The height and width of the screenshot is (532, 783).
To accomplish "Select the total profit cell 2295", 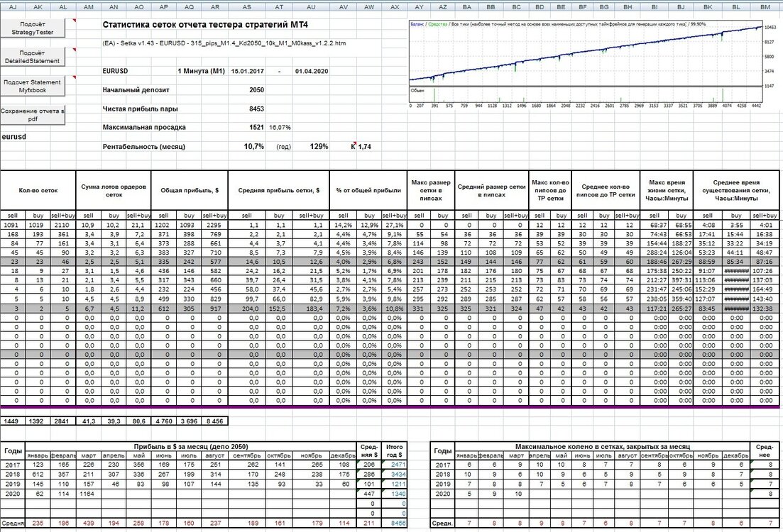I will coord(214,225).
